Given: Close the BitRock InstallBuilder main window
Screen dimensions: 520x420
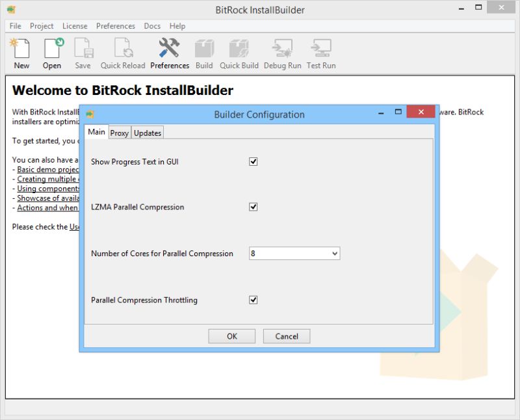Looking at the screenshot, I should [x=501, y=7].
